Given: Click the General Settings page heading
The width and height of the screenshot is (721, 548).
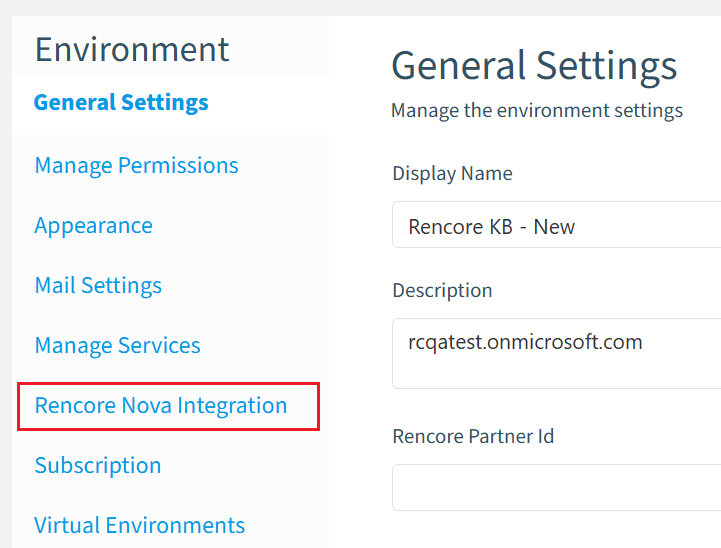Looking at the screenshot, I should click(x=534, y=67).
